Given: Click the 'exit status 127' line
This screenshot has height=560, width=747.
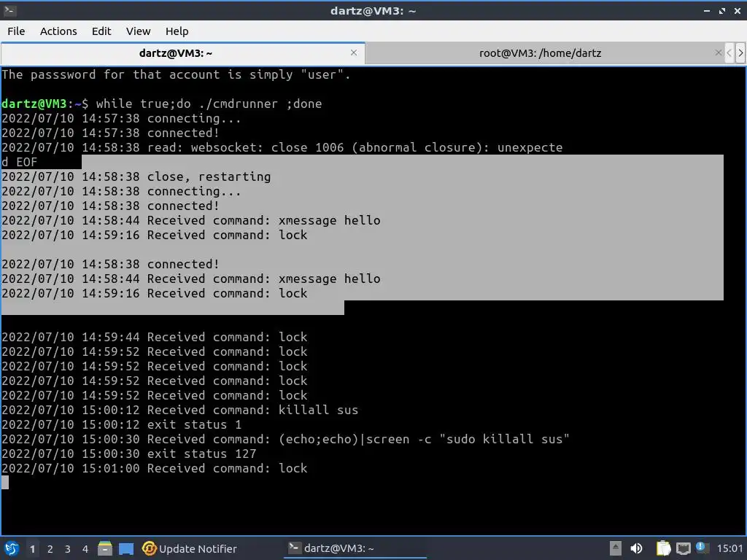Looking at the screenshot, I should tap(128, 454).
